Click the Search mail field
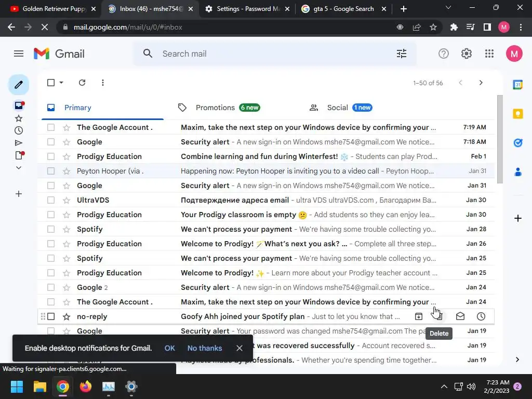 pyautogui.click(x=275, y=54)
